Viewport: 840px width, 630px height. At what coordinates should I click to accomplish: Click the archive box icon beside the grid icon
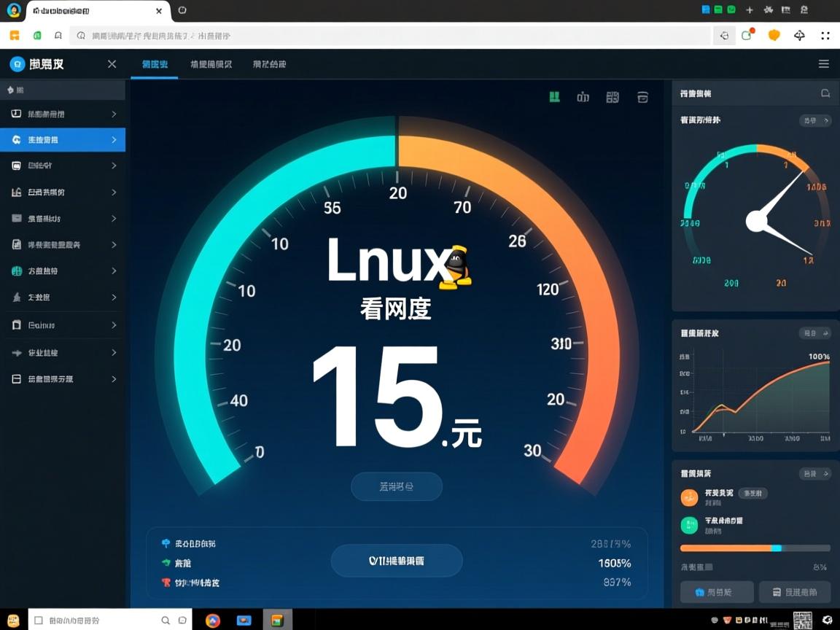click(642, 96)
